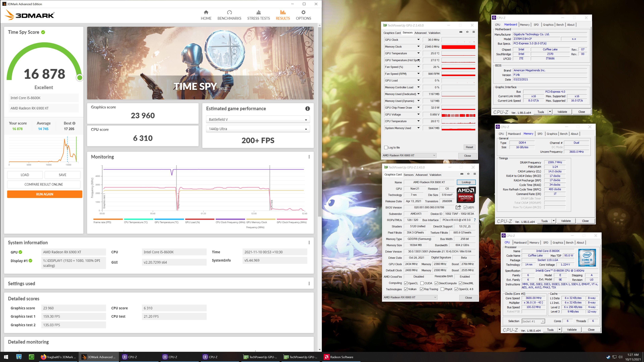The width and height of the screenshot is (644, 362).
Task: Switch to SPD tab in CPU-Z Mainboard window
Action: (x=536, y=24)
